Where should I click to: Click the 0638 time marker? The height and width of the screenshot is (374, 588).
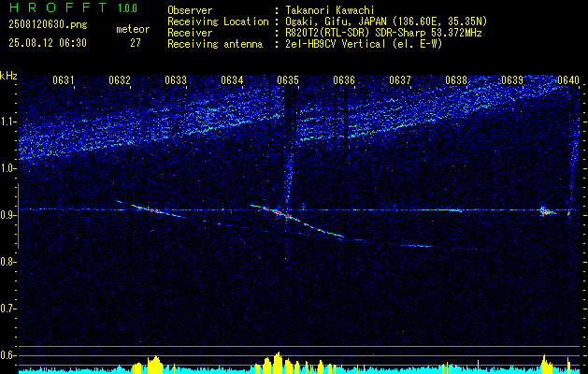[x=456, y=80]
